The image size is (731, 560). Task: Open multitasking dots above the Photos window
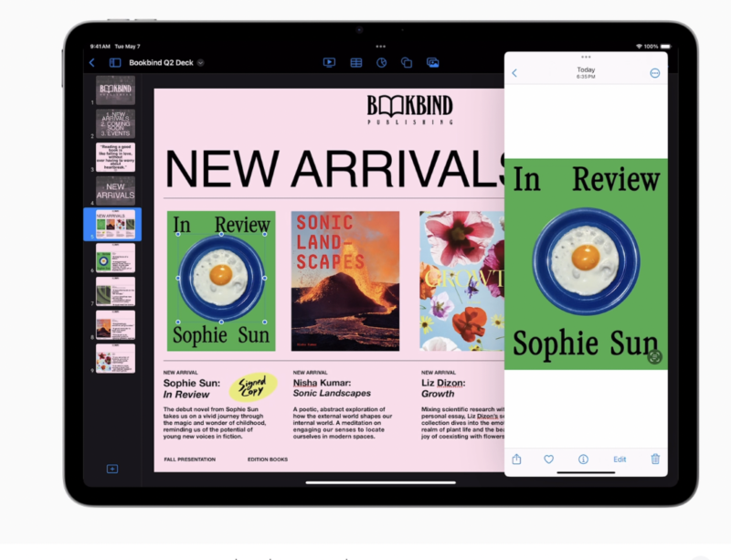point(586,57)
